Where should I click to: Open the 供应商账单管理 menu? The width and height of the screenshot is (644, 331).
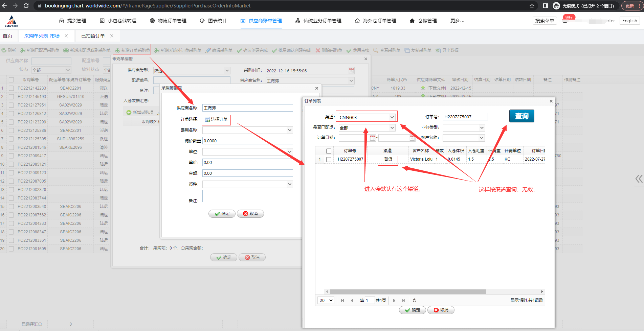(261, 21)
